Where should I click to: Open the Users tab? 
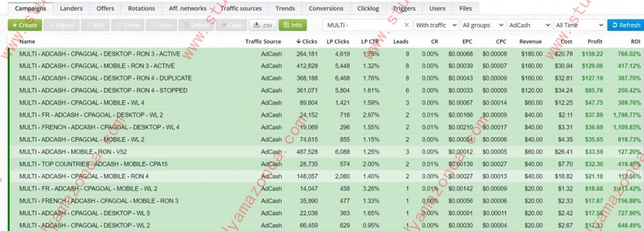[x=437, y=8]
